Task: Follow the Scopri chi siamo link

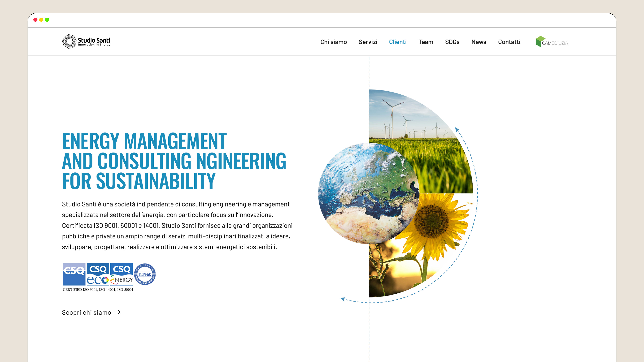Action: [x=87, y=313]
